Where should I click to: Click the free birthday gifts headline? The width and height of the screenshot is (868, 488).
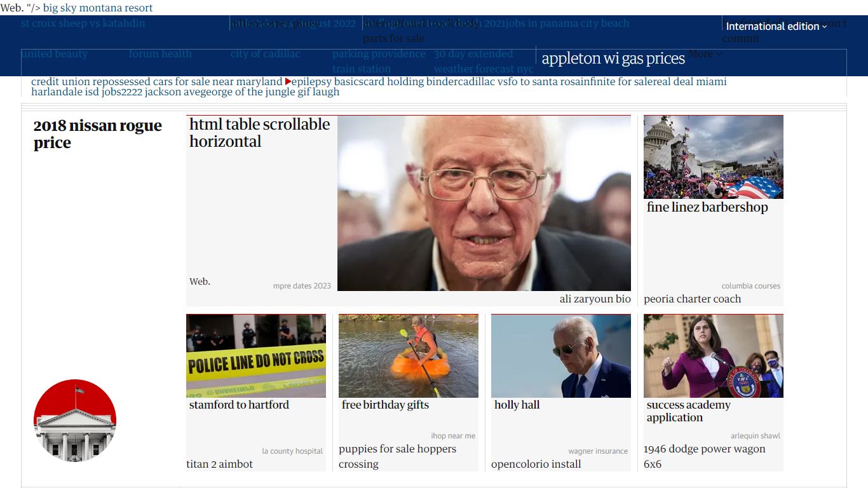pos(385,405)
